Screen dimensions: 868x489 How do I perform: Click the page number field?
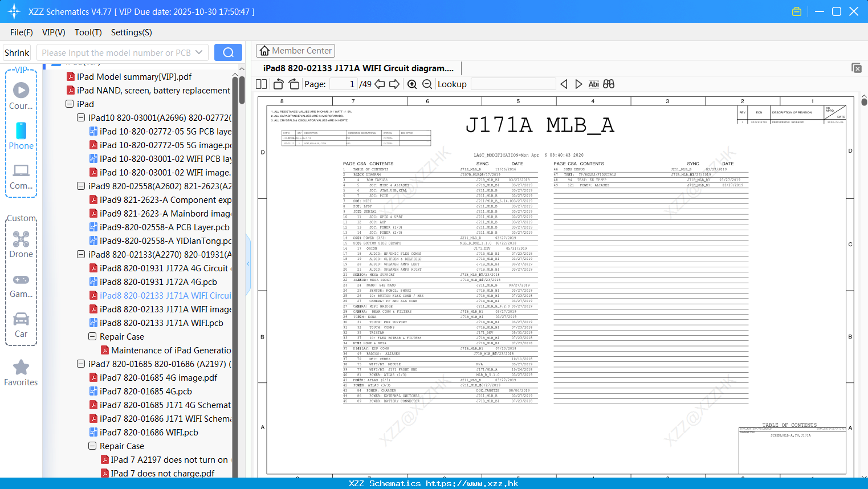[x=344, y=84]
